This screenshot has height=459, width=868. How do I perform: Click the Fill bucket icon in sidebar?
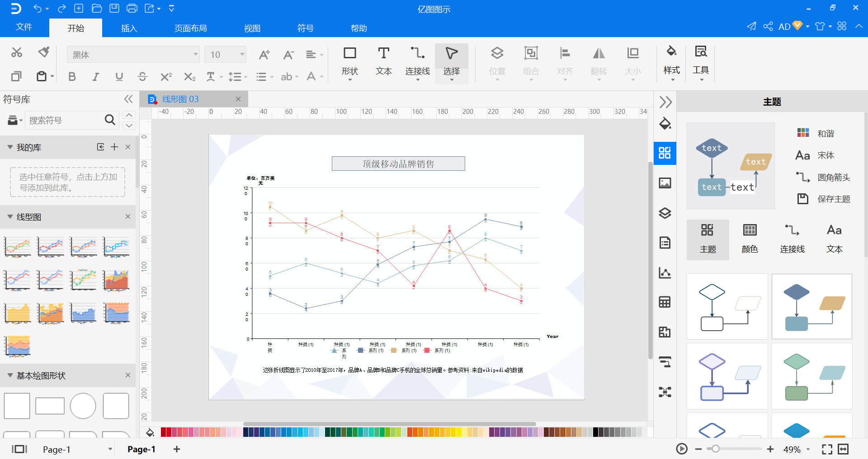point(665,124)
